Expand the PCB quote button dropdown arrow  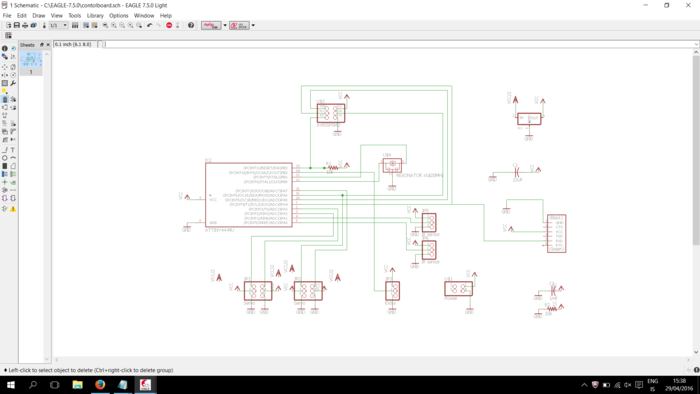pos(253,25)
